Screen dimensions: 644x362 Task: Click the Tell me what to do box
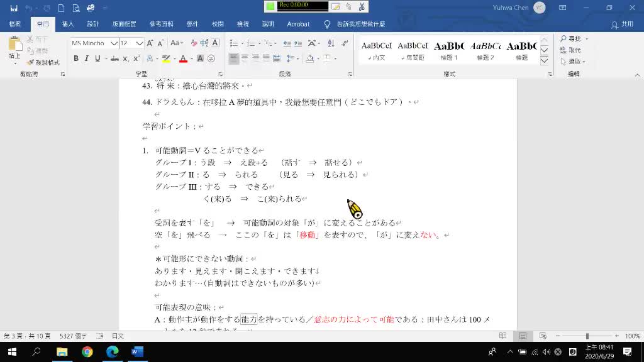click(355, 25)
